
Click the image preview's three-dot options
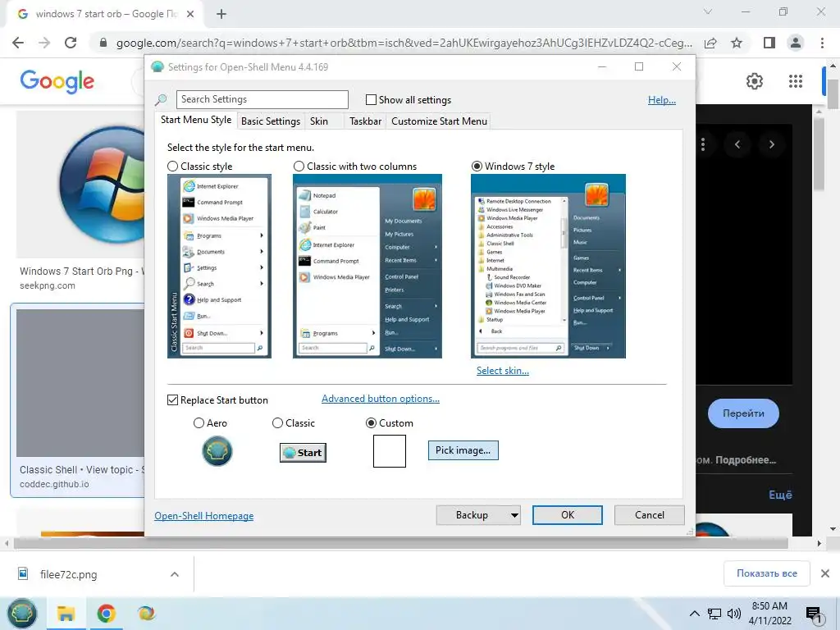pyautogui.click(x=703, y=144)
